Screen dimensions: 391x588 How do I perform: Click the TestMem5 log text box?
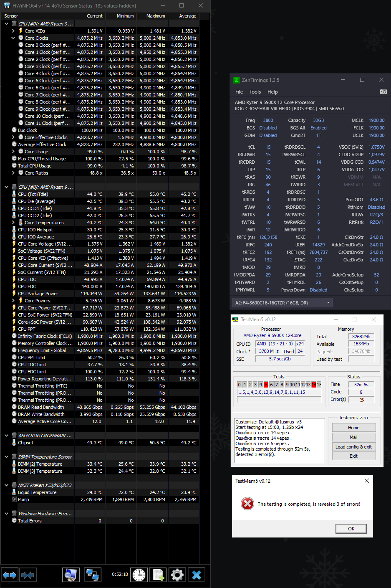coord(280,440)
